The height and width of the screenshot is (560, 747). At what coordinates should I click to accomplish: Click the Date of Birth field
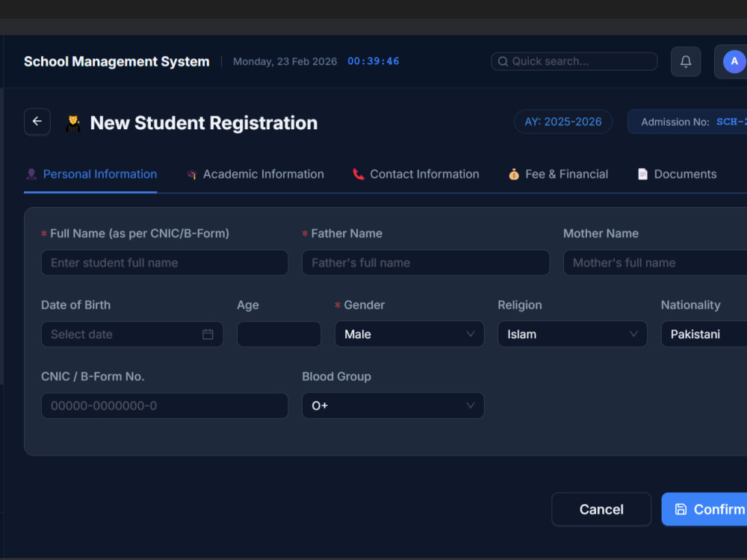(x=132, y=335)
